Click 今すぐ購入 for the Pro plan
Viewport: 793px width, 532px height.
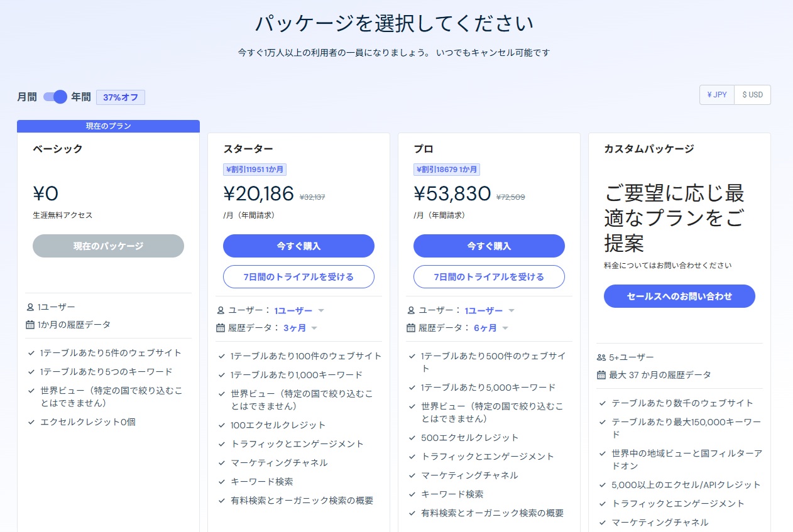pos(489,246)
